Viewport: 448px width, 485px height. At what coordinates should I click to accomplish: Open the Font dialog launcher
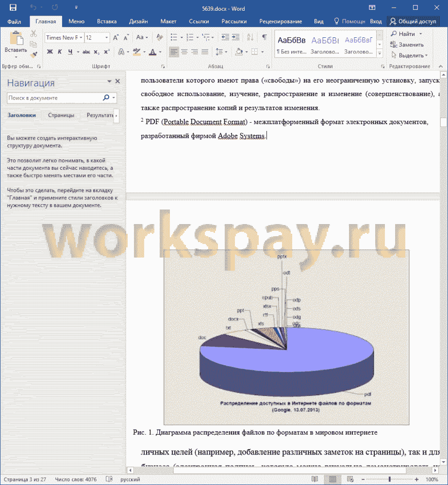tap(163, 66)
